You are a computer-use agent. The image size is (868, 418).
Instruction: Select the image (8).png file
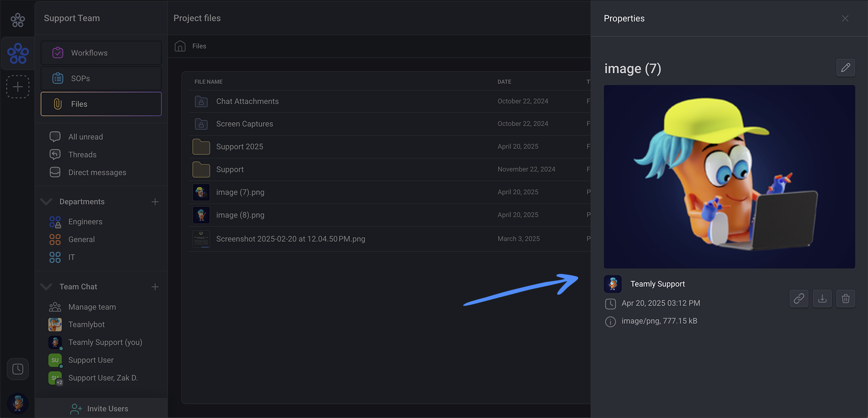pos(240,215)
